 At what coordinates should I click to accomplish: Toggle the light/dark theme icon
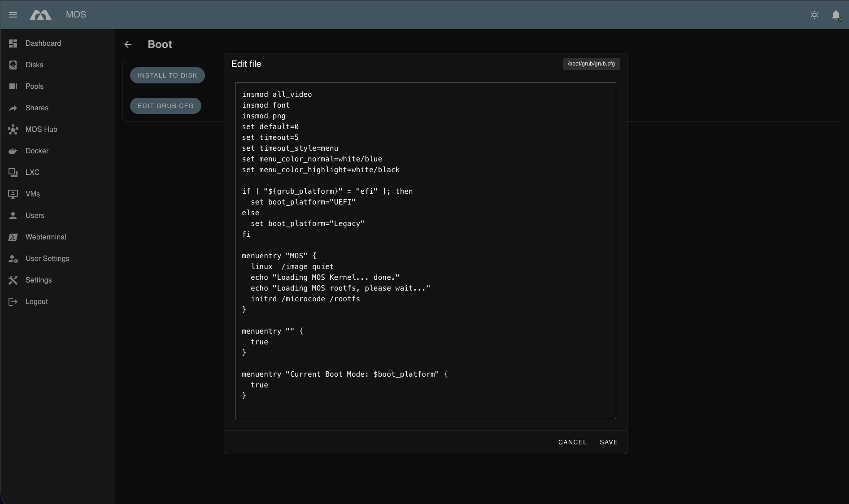click(814, 15)
